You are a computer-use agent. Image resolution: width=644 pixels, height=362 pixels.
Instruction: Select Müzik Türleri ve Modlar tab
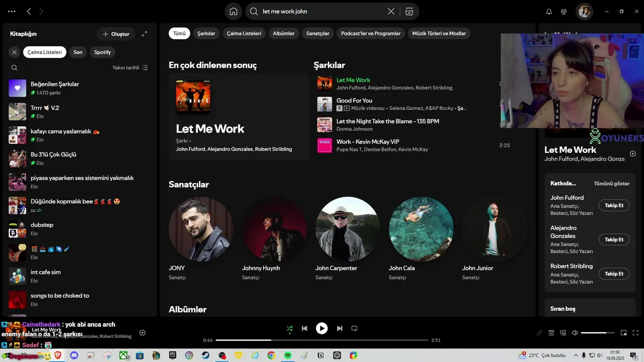[x=439, y=33]
